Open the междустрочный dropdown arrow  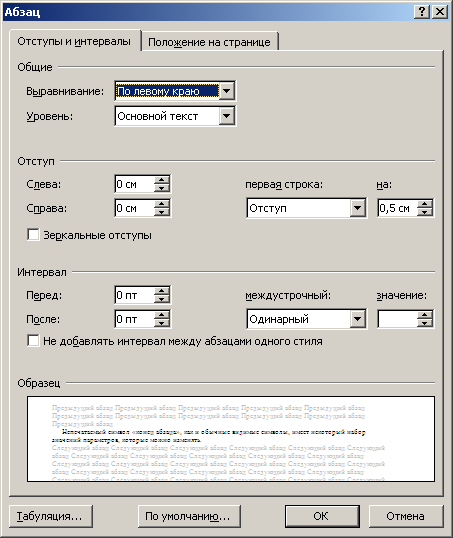[x=358, y=319]
